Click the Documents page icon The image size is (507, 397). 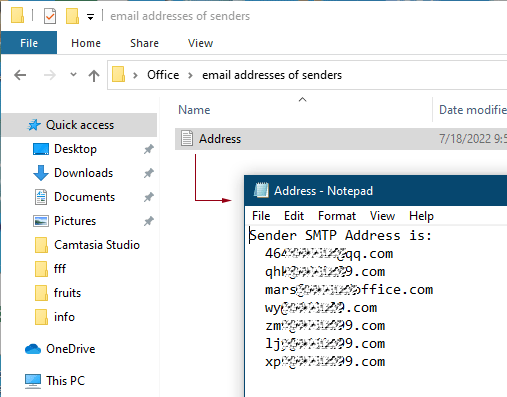(41, 197)
